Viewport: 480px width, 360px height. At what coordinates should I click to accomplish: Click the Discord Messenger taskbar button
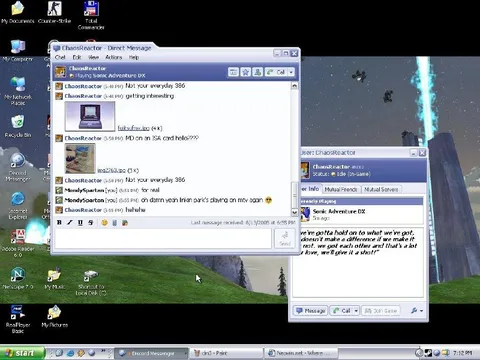(x=152, y=353)
